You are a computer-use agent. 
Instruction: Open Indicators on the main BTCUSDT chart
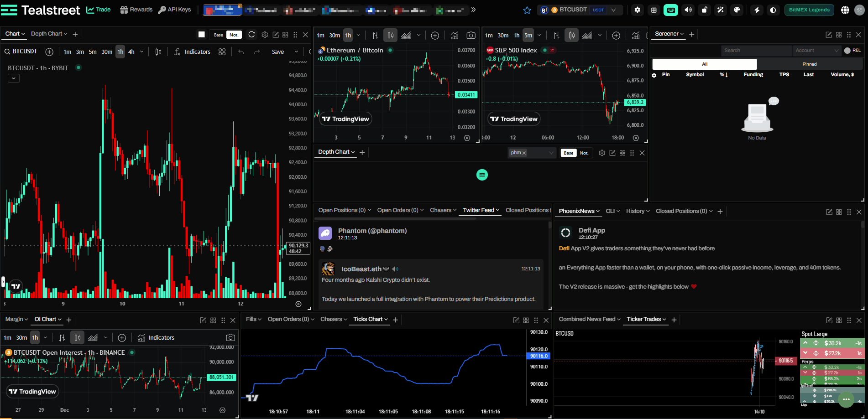[192, 52]
